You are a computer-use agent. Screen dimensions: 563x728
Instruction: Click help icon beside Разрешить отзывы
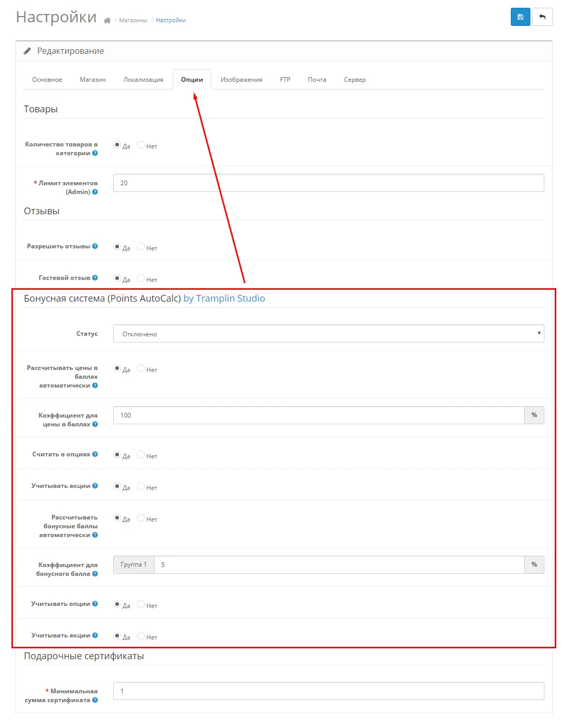click(95, 246)
